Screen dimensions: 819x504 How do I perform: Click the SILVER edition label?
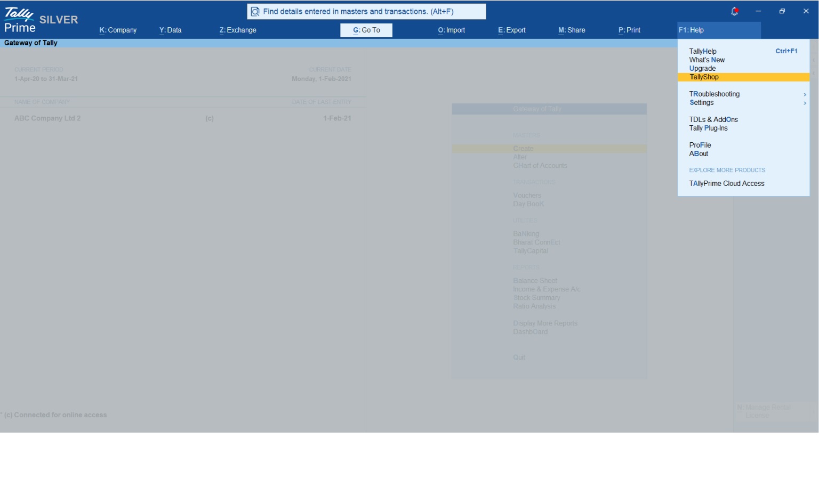[59, 20]
